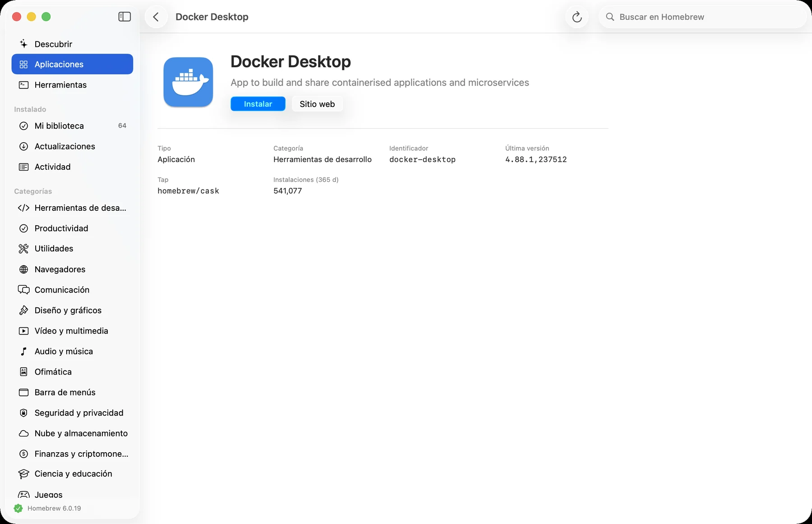Click the Comunicación chat bubbles icon

pyautogui.click(x=23, y=290)
